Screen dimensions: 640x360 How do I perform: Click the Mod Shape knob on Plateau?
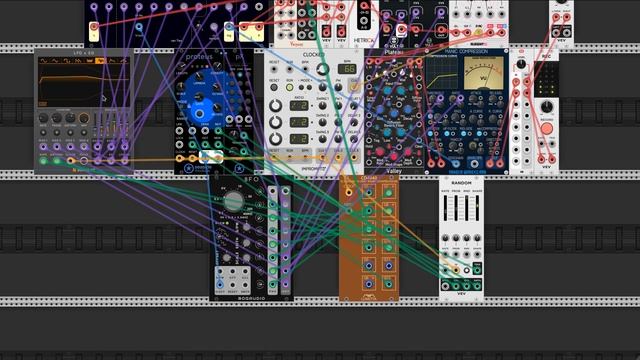pyautogui.click(x=393, y=156)
